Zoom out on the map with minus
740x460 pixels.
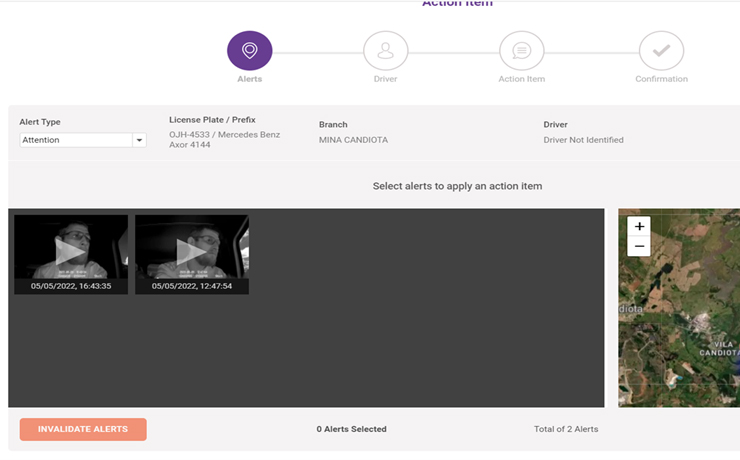[x=640, y=246]
